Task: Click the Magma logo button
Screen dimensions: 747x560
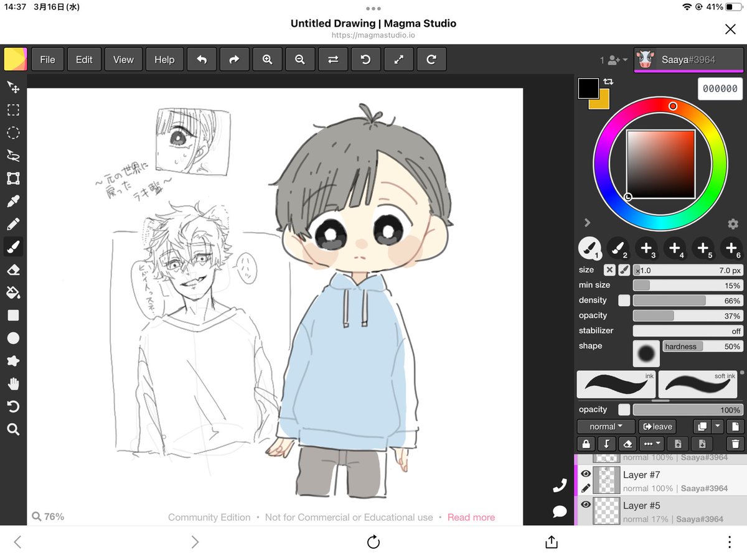Action: [x=16, y=60]
